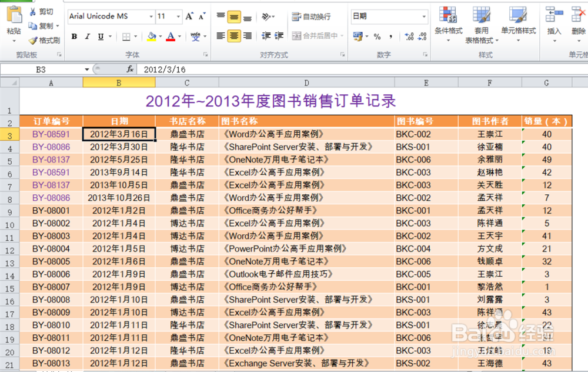Image resolution: width=588 pixels, height=372 pixels.
Task: Decrease decimal places
Action: 422,36
